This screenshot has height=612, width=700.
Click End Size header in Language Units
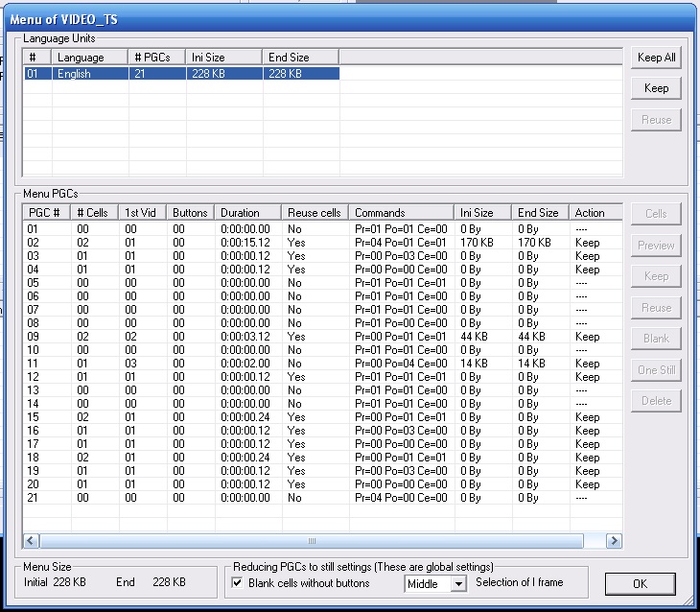point(300,58)
